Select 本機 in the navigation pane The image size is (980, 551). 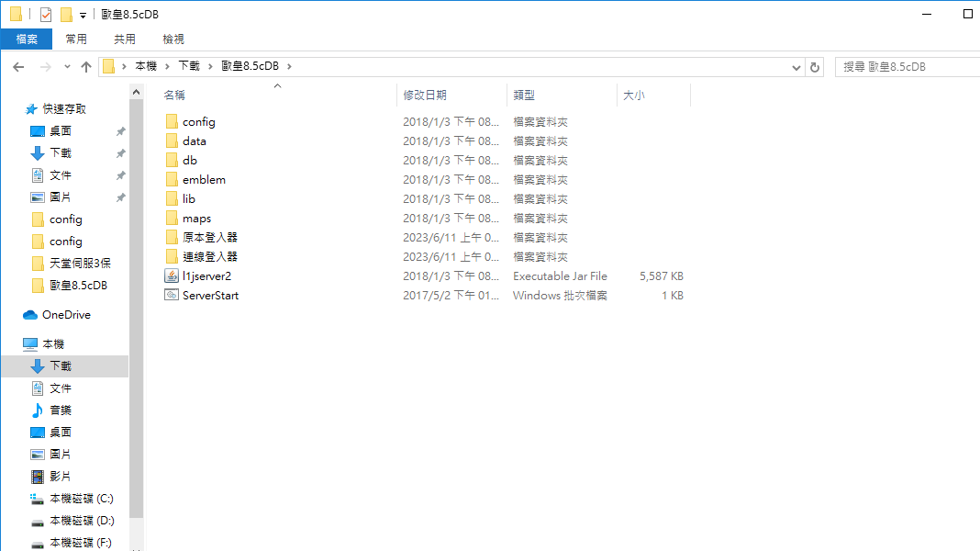[53, 344]
